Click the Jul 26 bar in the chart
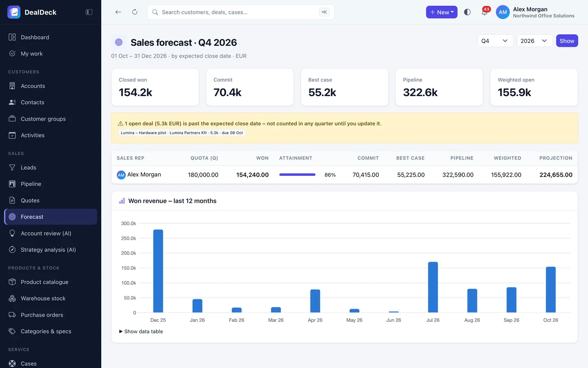 point(433,287)
